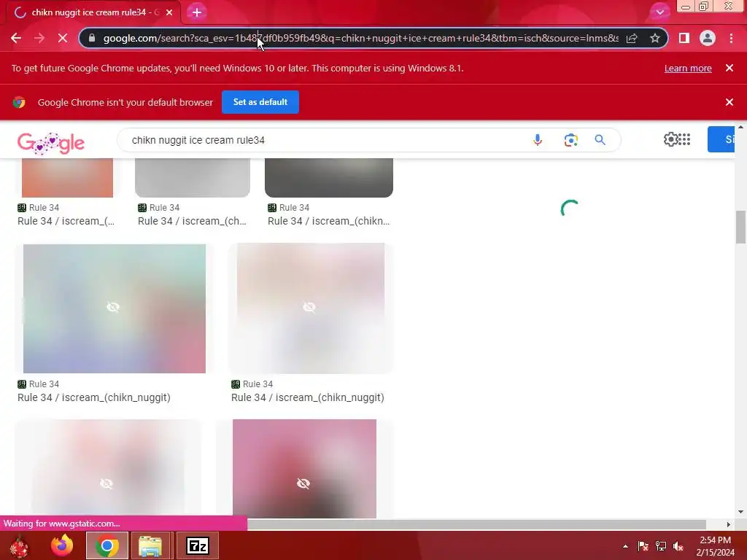This screenshot has height=560, width=747.
Task: Focus the Google search box
Action: point(329,140)
